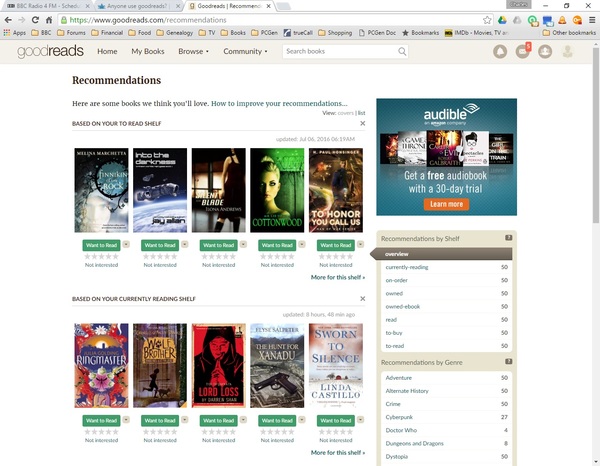Bookmark page with the star icon
The image size is (600, 466).
point(487,20)
